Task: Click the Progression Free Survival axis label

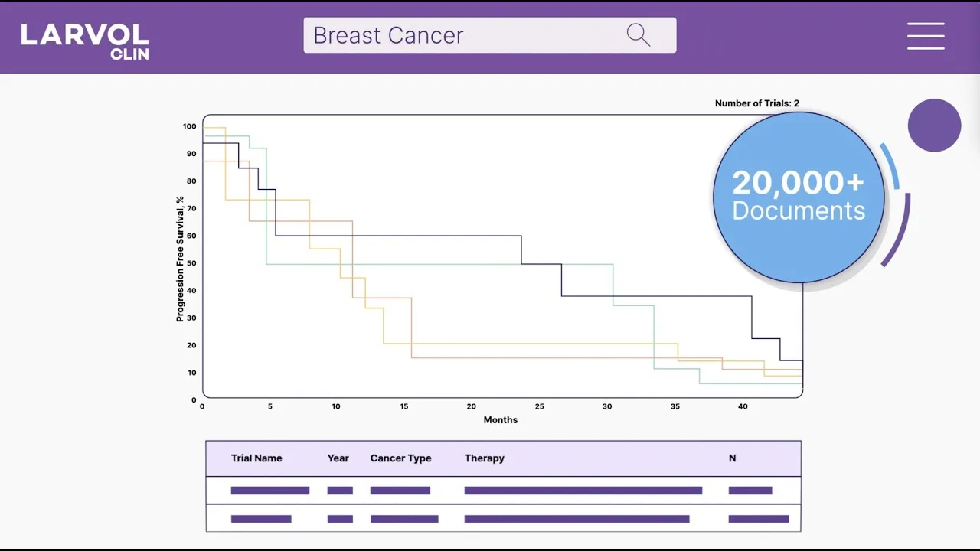Action: [x=181, y=259]
